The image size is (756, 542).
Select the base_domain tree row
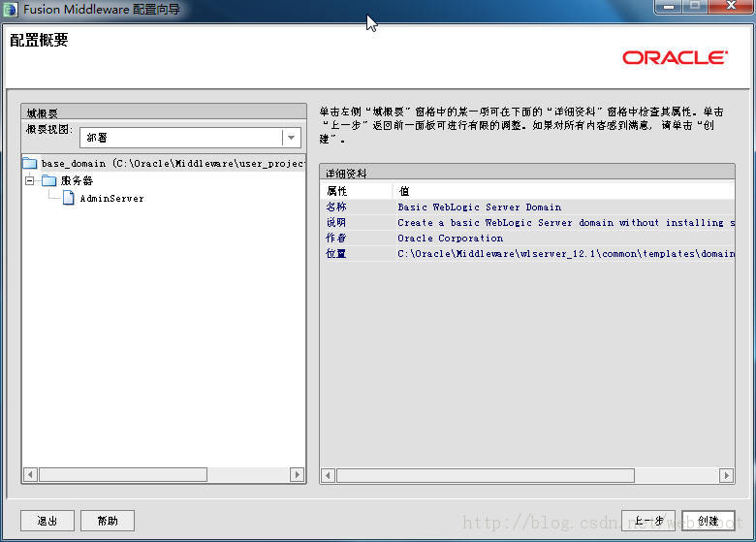click(x=164, y=163)
